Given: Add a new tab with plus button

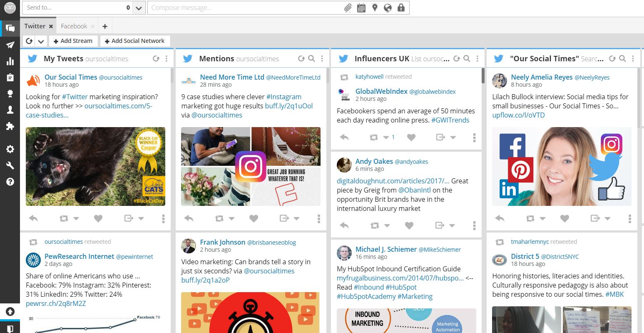Looking at the screenshot, I should click(x=105, y=26).
